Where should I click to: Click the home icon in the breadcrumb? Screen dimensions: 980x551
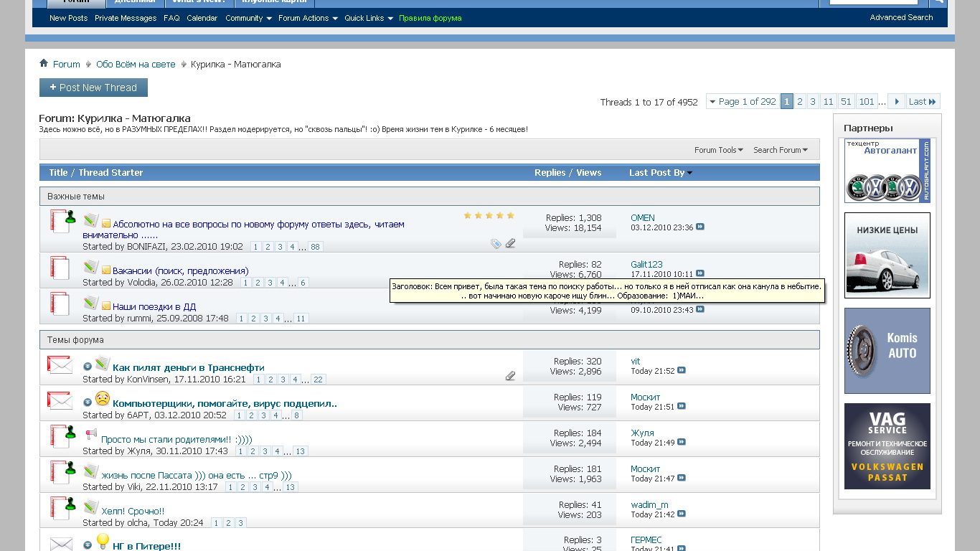pyautogui.click(x=44, y=64)
